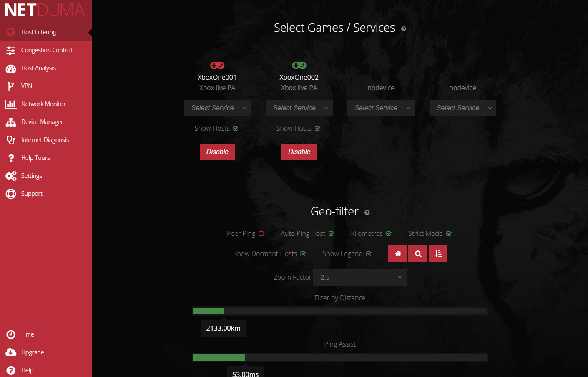588x377 pixels.
Task: Click the 2133.00km distance value label
Action: click(223, 328)
